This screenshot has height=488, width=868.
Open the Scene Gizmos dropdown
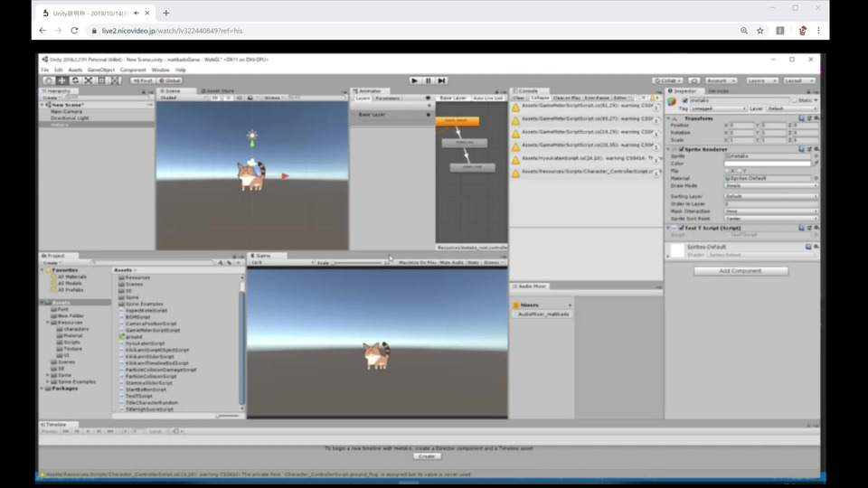[272, 98]
